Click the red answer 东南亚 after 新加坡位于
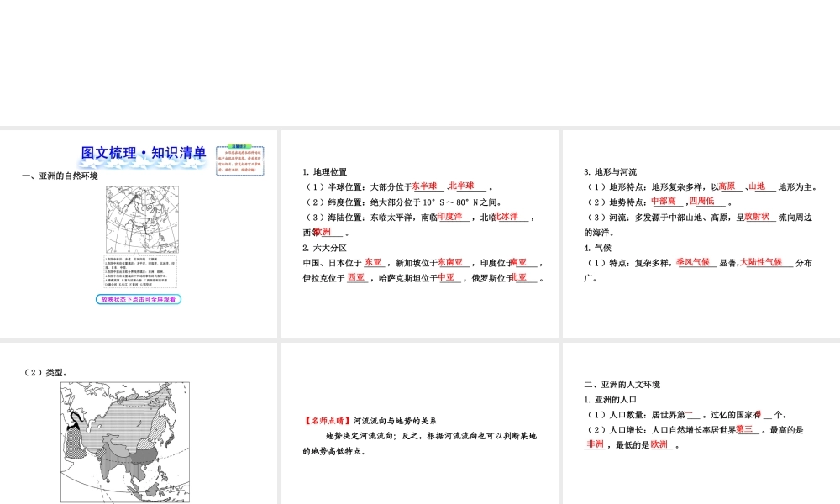 pos(450,262)
